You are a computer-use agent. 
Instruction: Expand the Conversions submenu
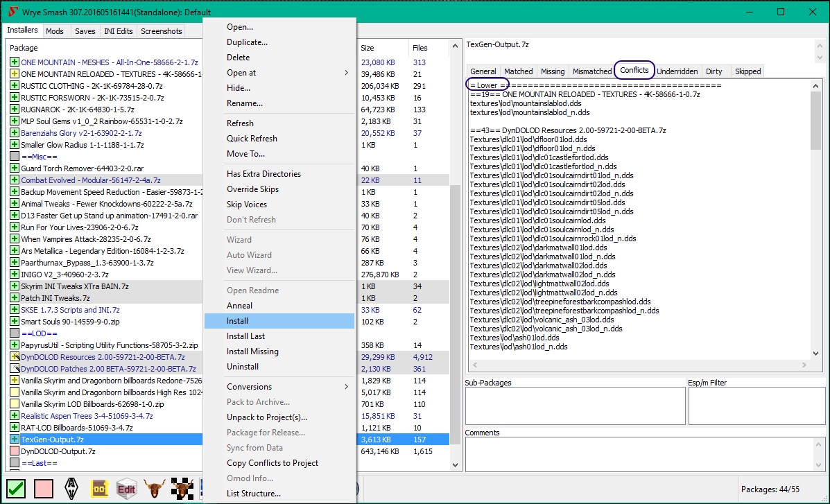pos(279,386)
